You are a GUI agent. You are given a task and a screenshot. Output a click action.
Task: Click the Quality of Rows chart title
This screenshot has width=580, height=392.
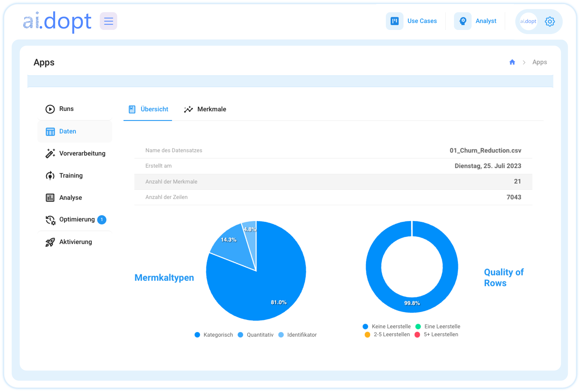pos(504,278)
